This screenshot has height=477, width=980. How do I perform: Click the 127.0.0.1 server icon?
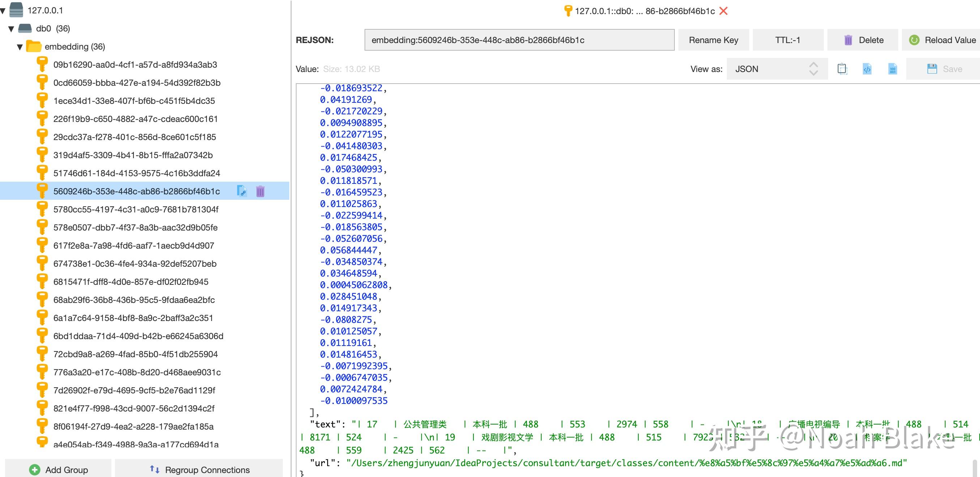click(16, 10)
